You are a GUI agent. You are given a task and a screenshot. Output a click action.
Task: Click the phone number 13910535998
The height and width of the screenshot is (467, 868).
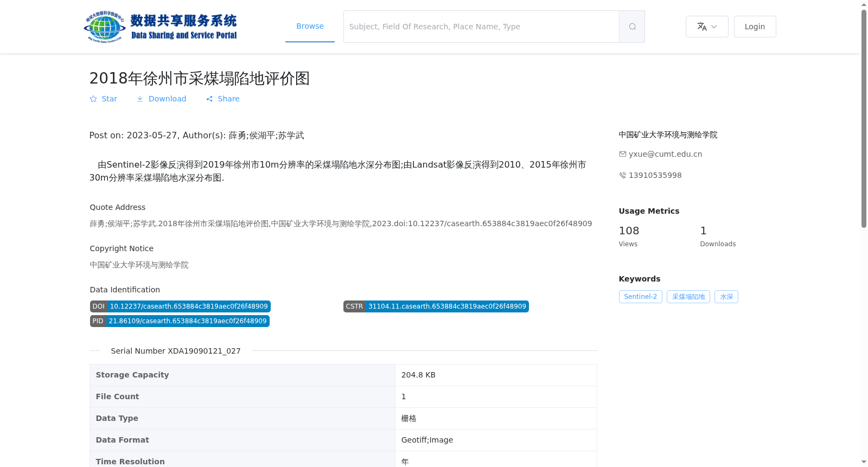pos(655,175)
